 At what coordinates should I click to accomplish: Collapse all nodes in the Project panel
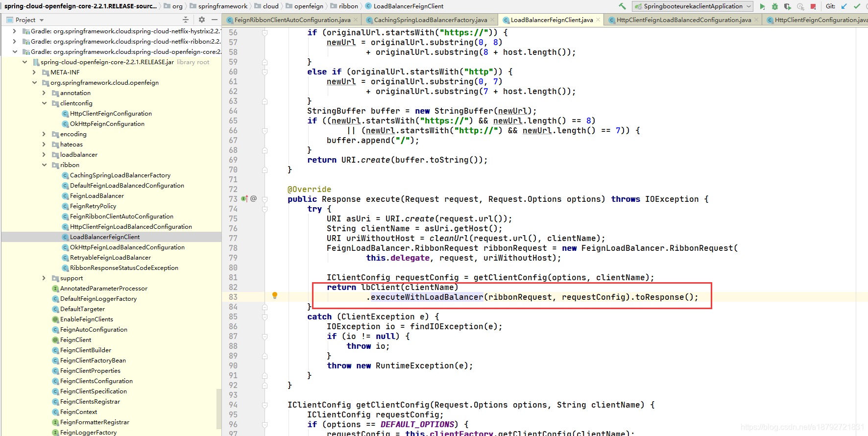[x=185, y=20]
